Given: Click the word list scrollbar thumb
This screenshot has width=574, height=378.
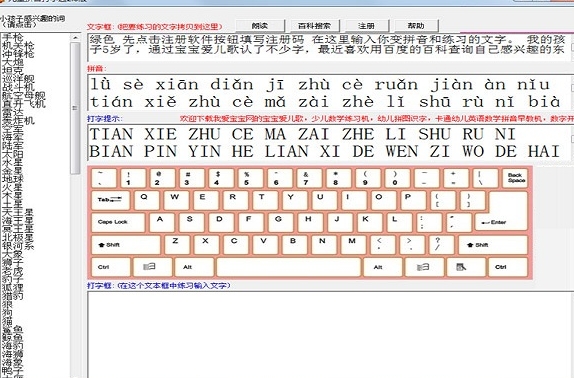Looking at the screenshot, I should (75, 108).
